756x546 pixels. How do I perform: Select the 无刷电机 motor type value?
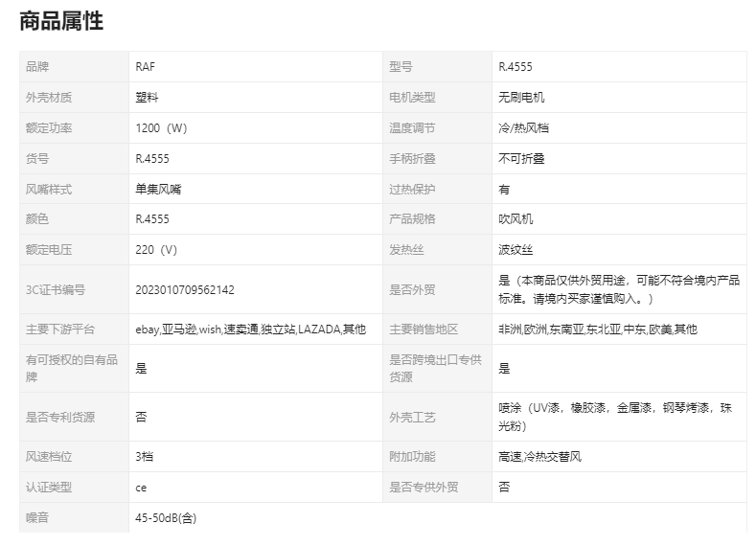(x=522, y=98)
